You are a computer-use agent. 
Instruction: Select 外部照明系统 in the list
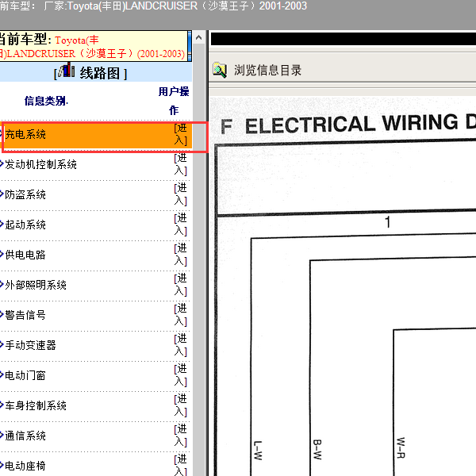[x=36, y=285]
